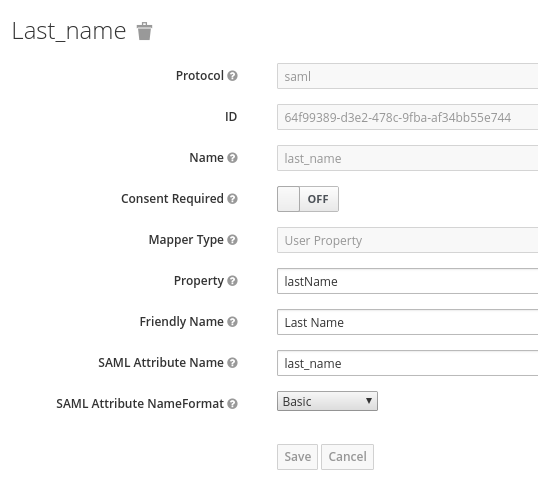Select the Mapper Type field User Property
This screenshot has width=538, height=482.
point(408,240)
